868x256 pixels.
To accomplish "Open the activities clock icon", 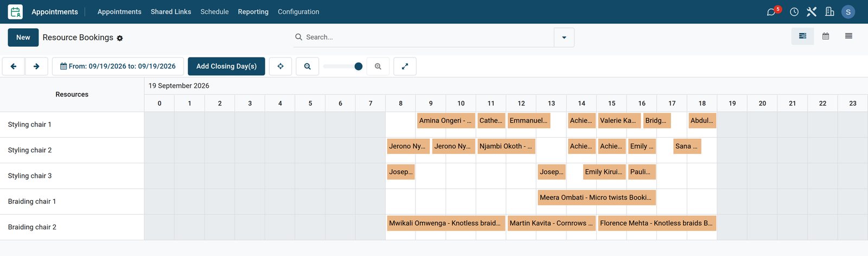I will pyautogui.click(x=794, y=11).
